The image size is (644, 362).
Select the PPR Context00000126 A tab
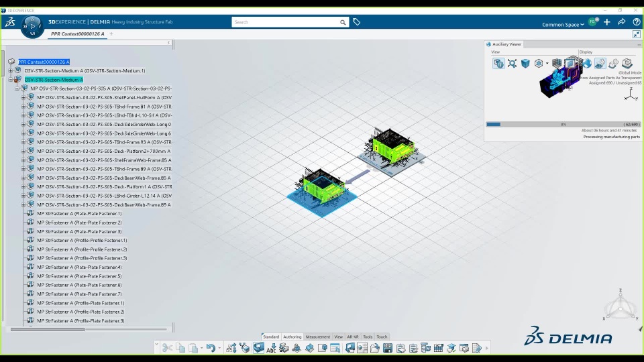[78, 34]
